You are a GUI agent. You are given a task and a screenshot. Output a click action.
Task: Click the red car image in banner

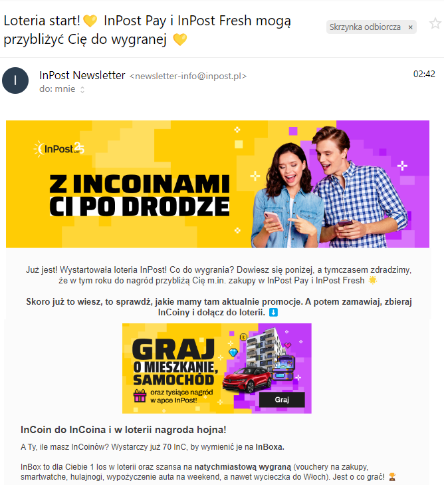pyautogui.click(x=247, y=380)
